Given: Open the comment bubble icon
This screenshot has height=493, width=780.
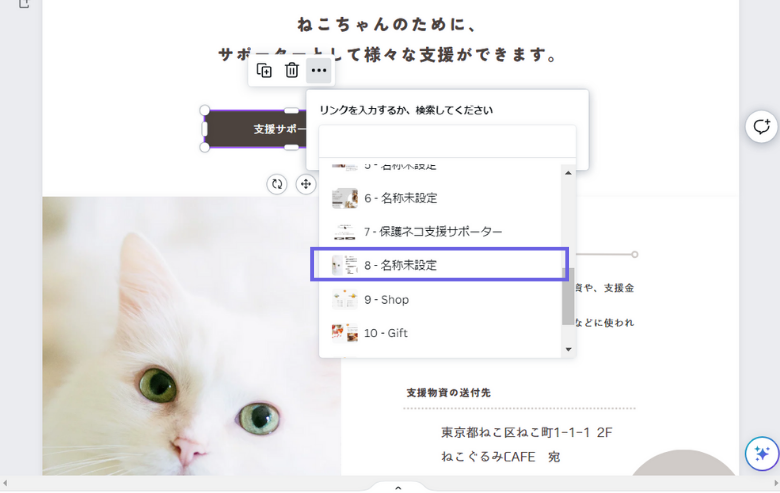Looking at the screenshot, I should 762,127.
